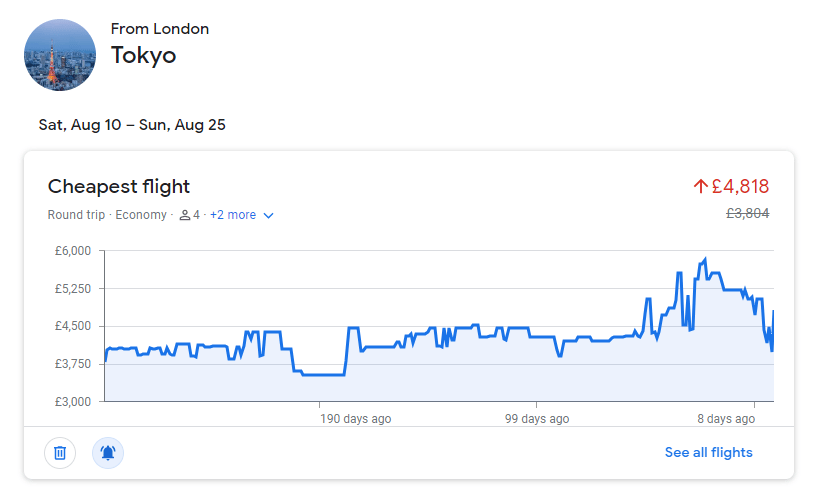This screenshot has width=820, height=501.
Task: Click the delete trash icon
Action: [60, 453]
